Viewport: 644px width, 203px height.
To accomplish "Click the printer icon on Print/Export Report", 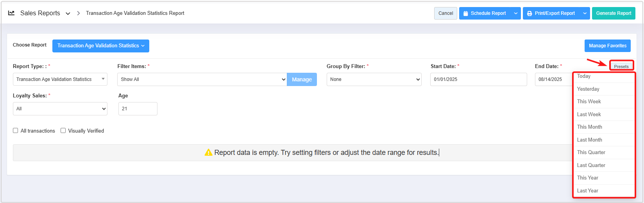I will click(x=530, y=13).
